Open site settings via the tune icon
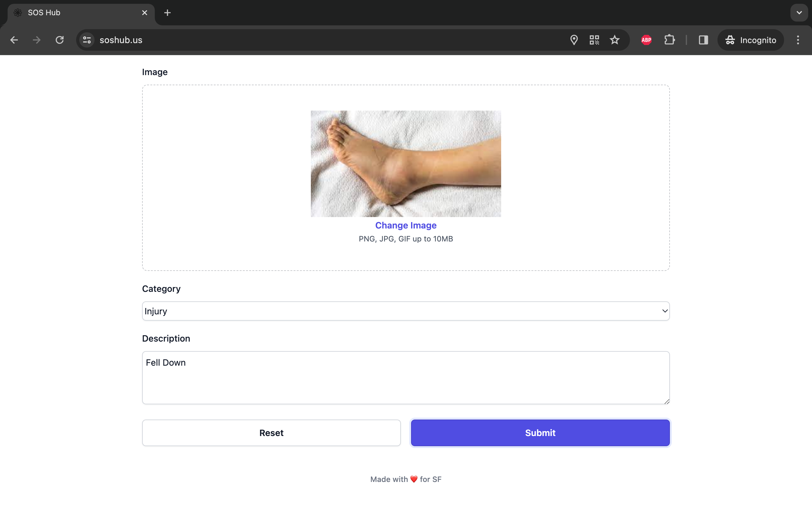 pos(87,40)
